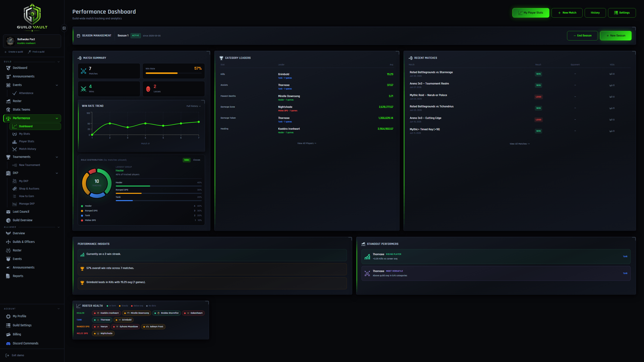Open Static Teams helmet icon
Screen dimensions: 644x362
[8, 110]
